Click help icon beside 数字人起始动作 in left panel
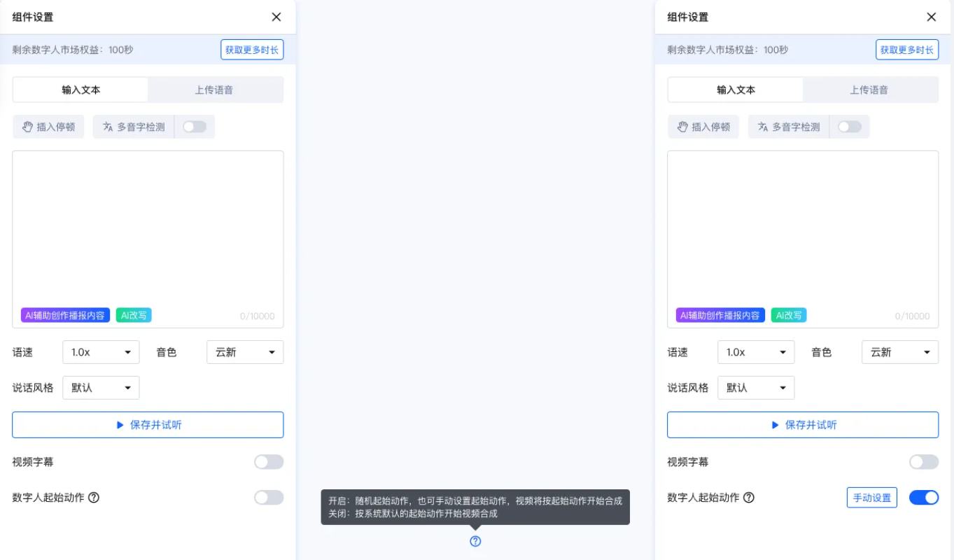 [x=94, y=498]
